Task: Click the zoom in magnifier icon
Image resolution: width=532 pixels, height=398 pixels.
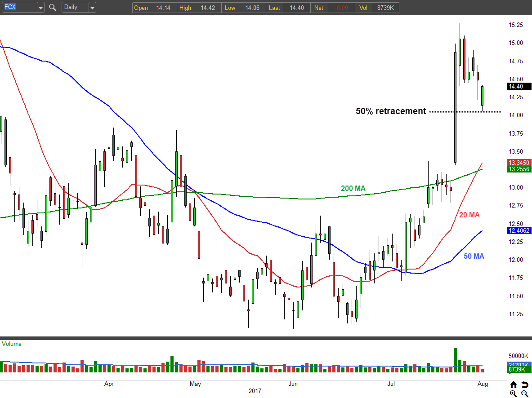Action: click(514, 394)
